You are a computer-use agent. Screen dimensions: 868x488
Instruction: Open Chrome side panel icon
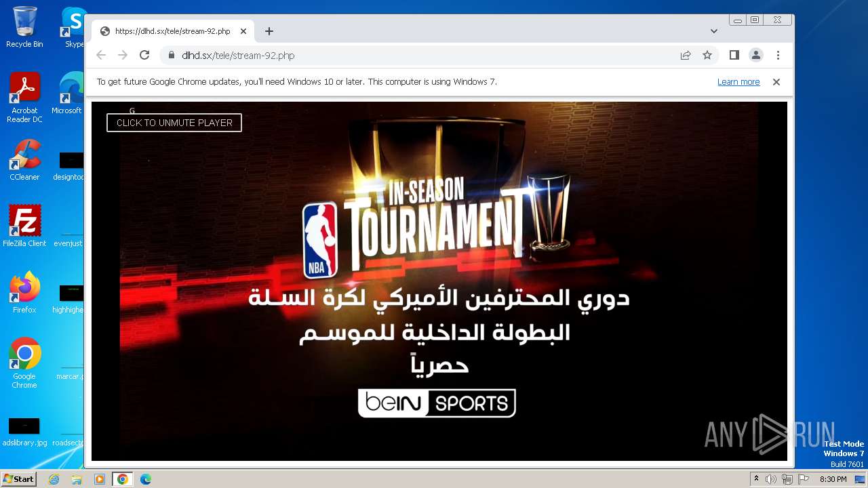click(734, 56)
